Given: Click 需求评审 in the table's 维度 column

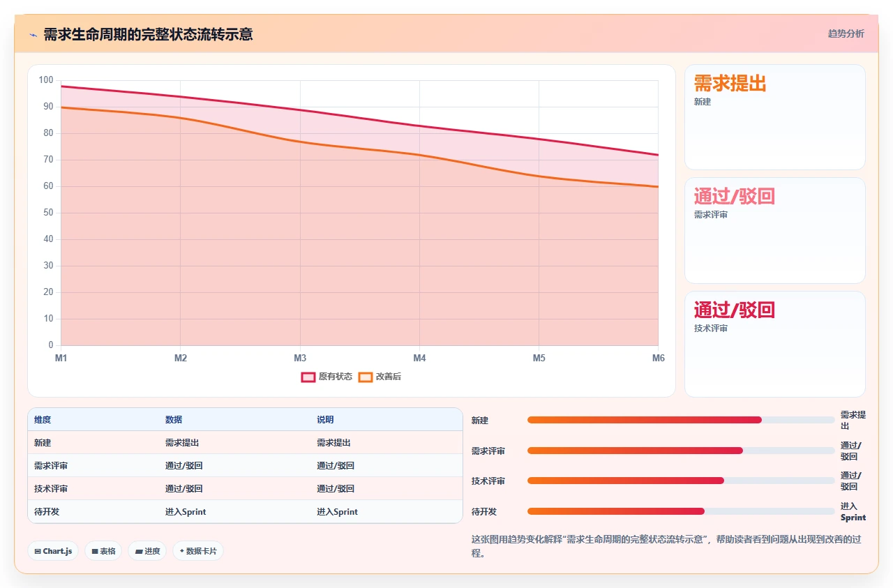Looking at the screenshot, I should pyautogui.click(x=51, y=466).
